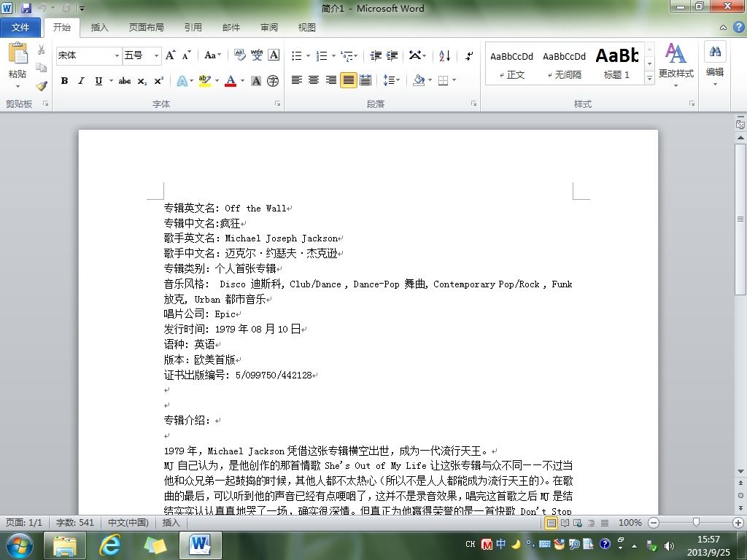Click the word count 字数: 541
Viewport: 747px width, 560px height.
[x=75, y=522]
